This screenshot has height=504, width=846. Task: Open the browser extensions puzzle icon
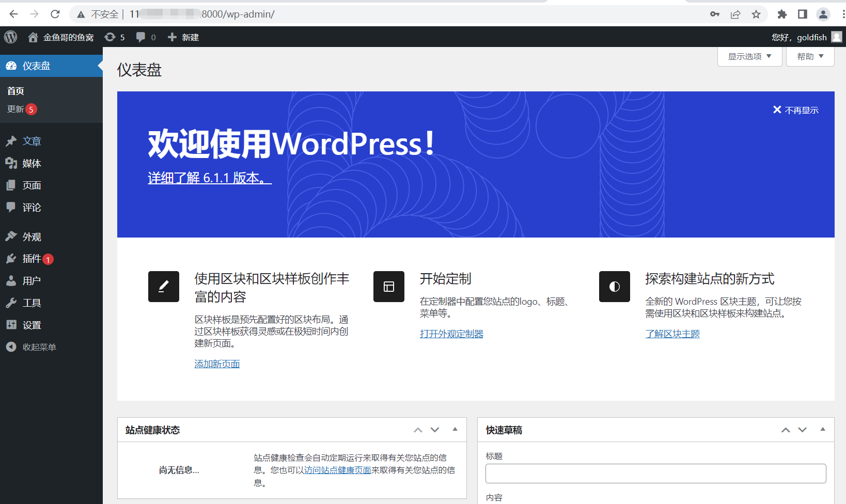click(782, 14)
